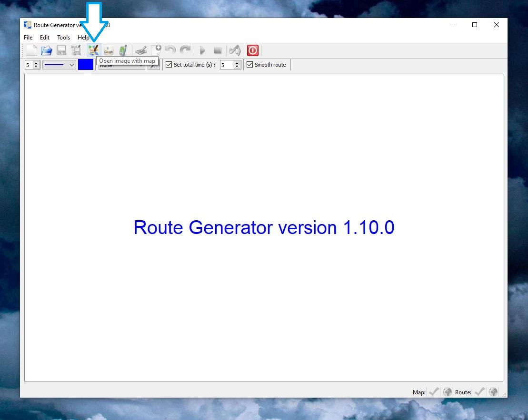The image size is (528, 420).
Task: Select the draw route pencil icon
Action: coord(141,50)
